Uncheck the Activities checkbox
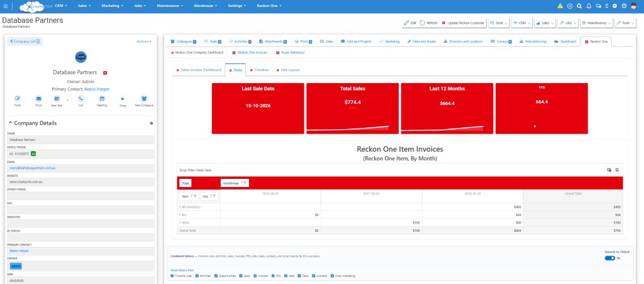This screenshot has width=644, height=284. (197, 276)
